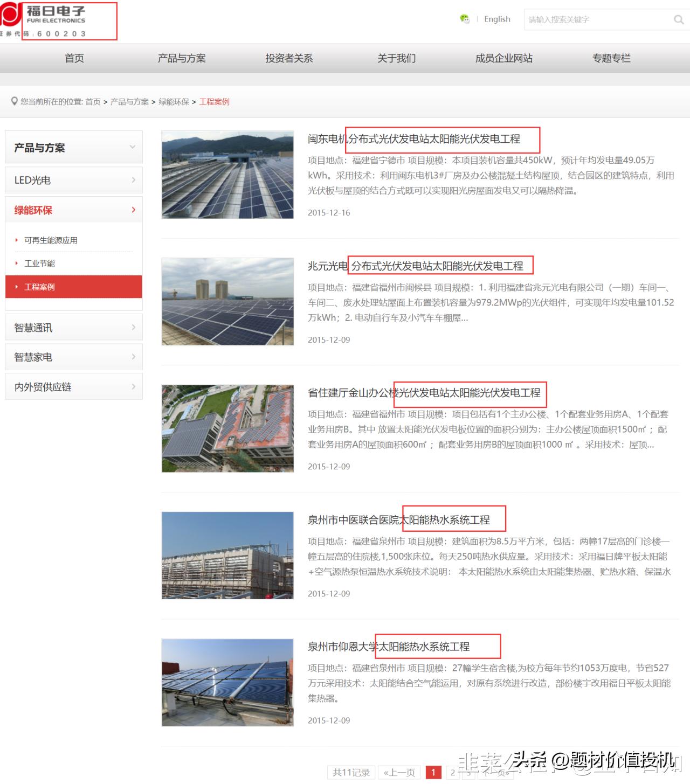Image resolution: width=690 pixels, height=784 pixels.
Task: Click the red arrow bullet beside 工程案例
Action: [16, 287]
